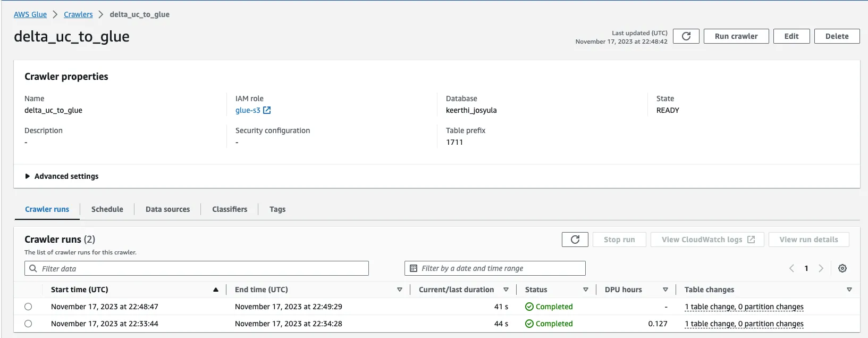Go to previous page of crawler runs
The height and width of the screenshot is (338, 868).
pyautogui.click(x=791, y=268)
